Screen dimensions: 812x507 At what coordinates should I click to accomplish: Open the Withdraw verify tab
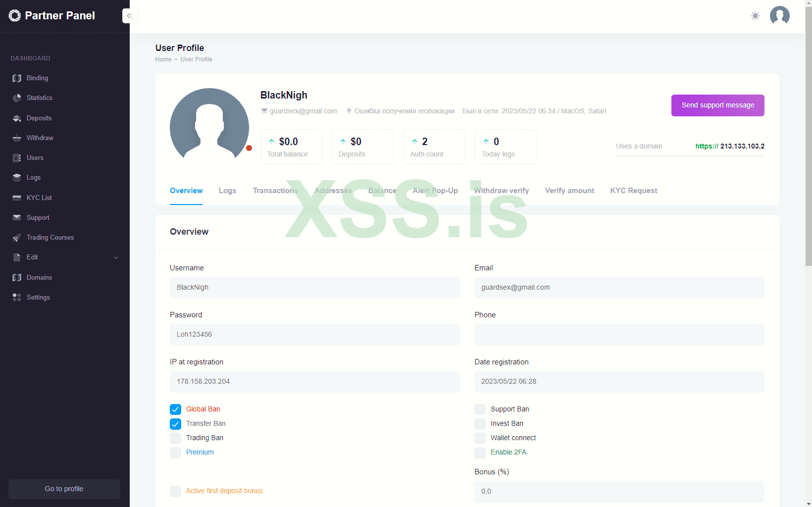502,191
